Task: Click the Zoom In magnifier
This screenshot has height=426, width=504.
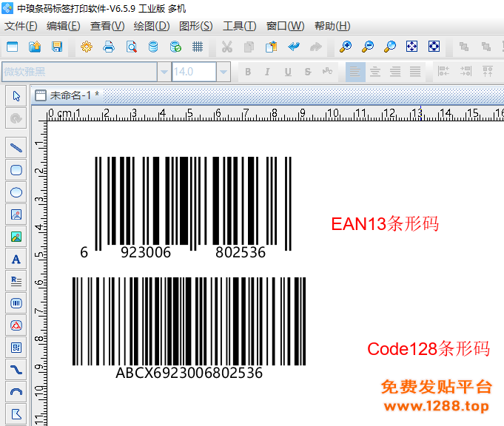Action: [346, 47]
